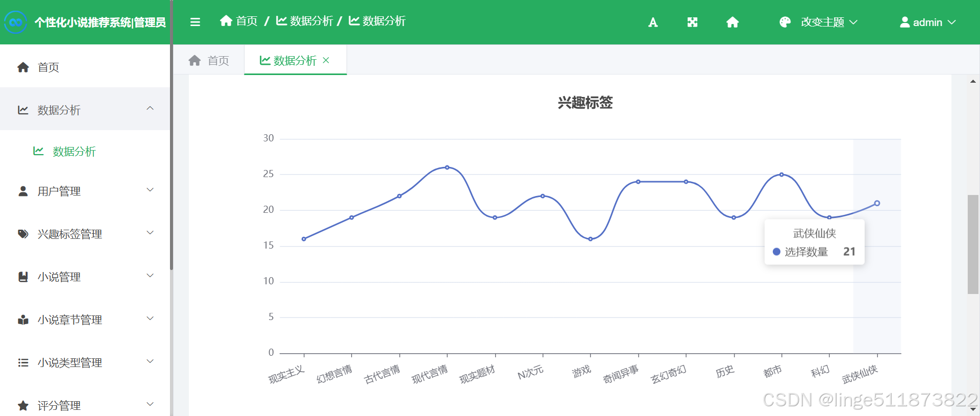Viewport: 980px width, 416px height.
Task: Click last 数据分析 breadcrumb link
Action: pyautogui.click(x=384, y=21)
